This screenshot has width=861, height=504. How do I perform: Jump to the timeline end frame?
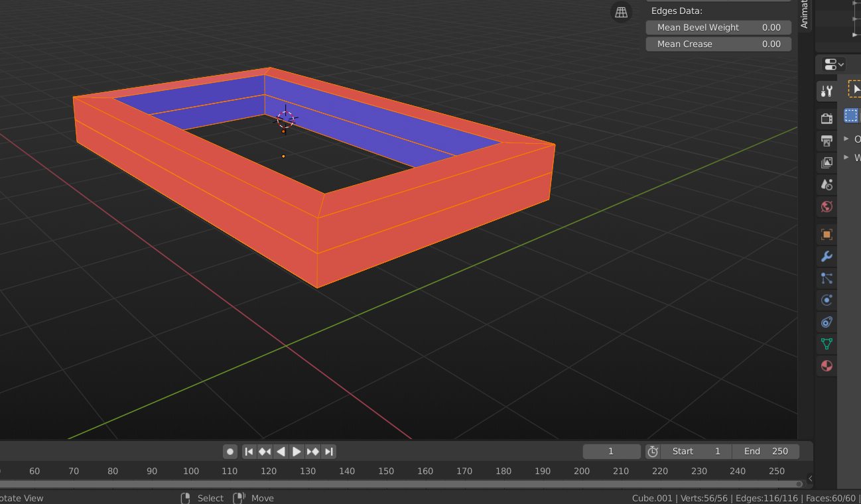(328, 452)
